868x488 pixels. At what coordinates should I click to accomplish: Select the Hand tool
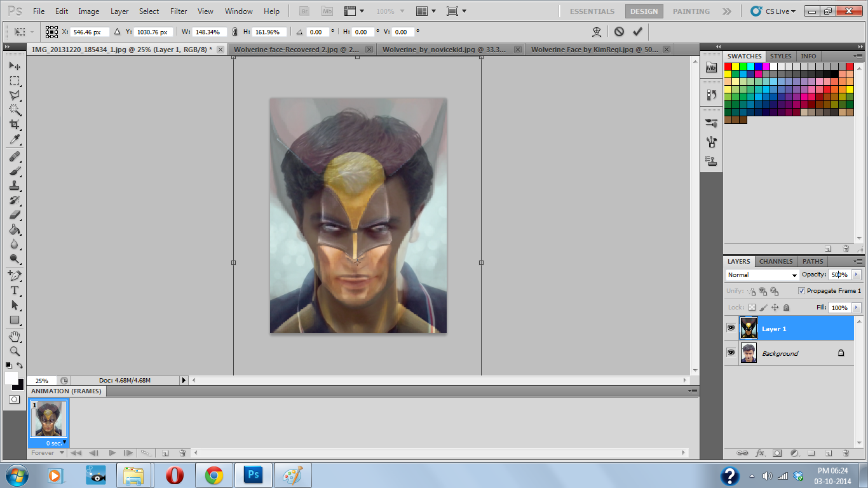(14, 335)
